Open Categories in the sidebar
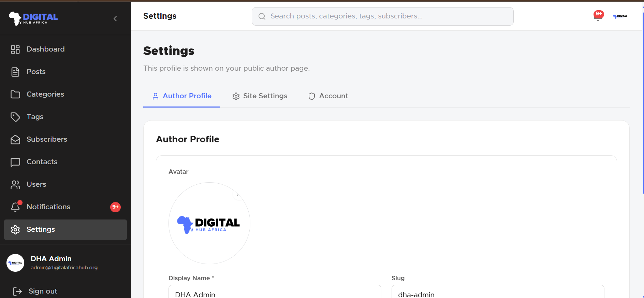 [65, 94]
